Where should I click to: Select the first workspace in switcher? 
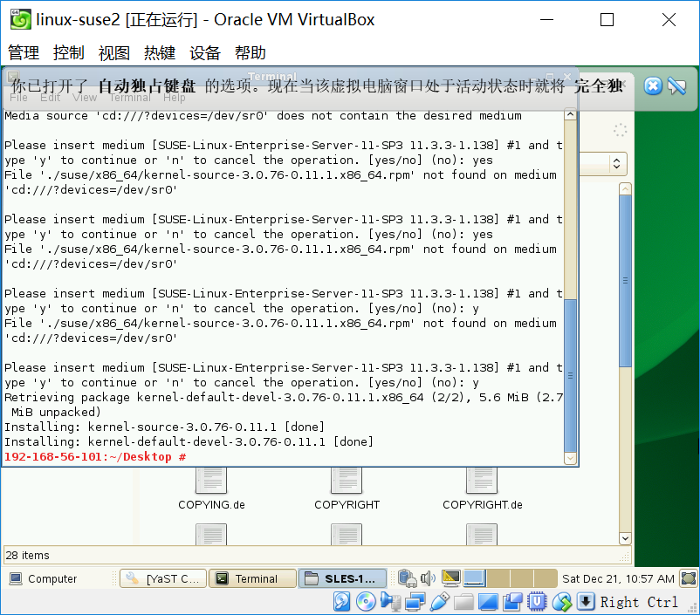tap(475, 578)
